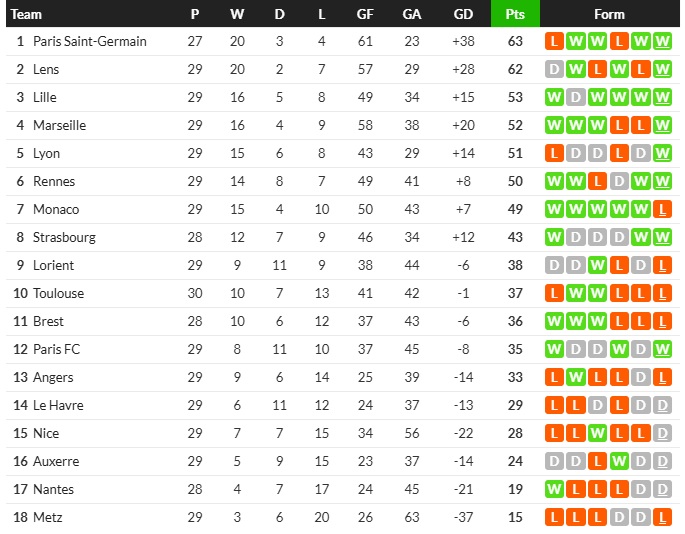
Task: Click Toulouse's leftmost form badge
Action: point(554,294)
